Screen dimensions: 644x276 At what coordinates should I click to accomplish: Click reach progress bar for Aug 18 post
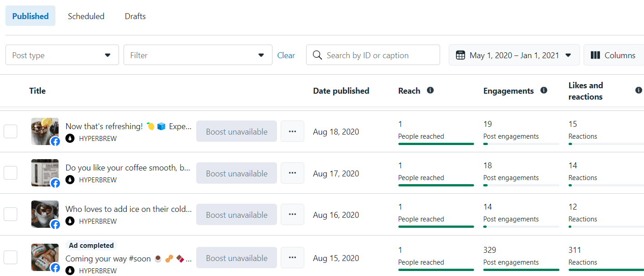436,144
